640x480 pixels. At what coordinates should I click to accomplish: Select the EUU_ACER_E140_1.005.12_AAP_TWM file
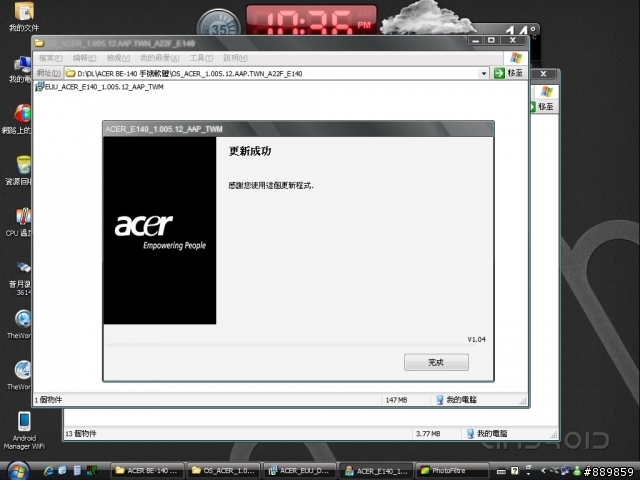100,87
